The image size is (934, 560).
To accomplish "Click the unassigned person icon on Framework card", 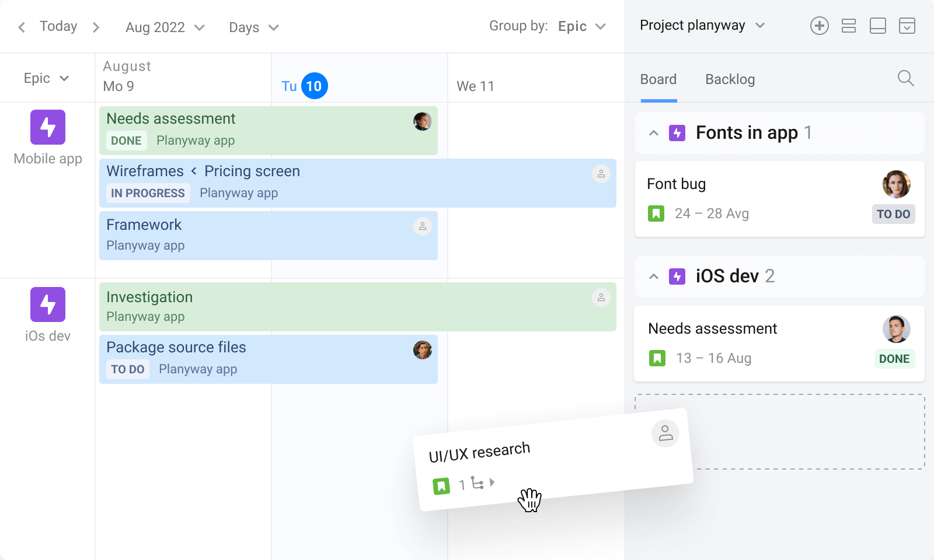I will pyautogui.click(x=423, y=226).
